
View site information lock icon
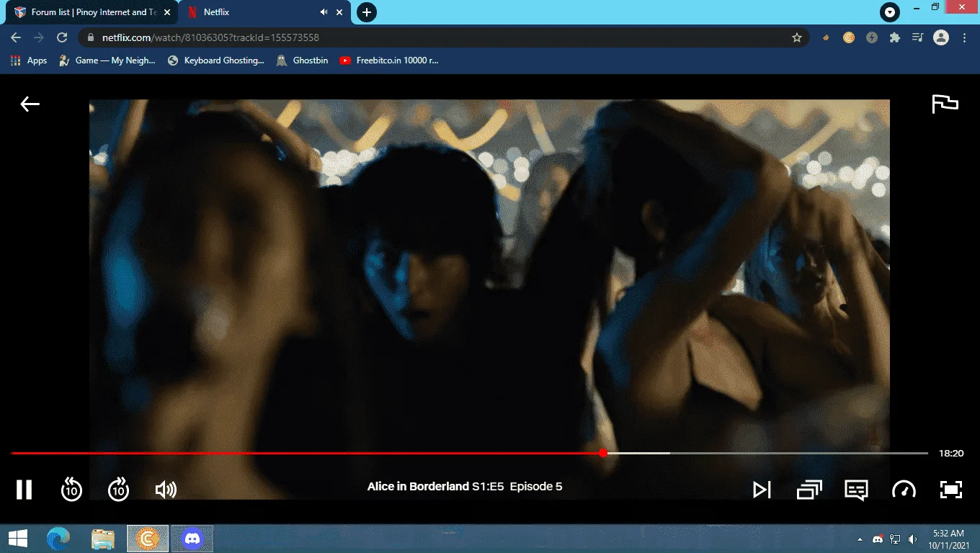(x=90, y=37)
